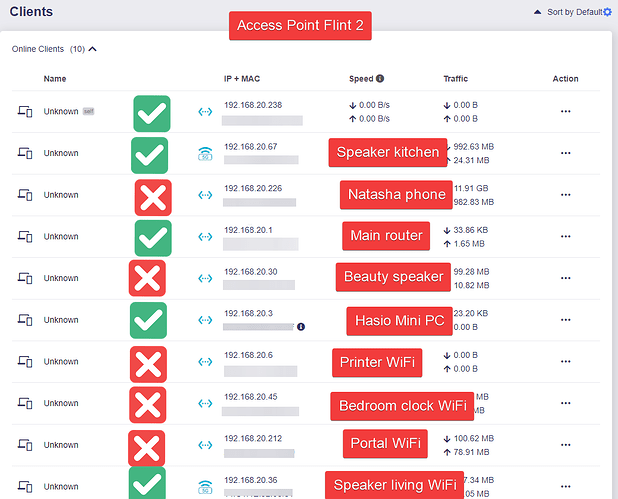Open the Sort by Default settings gear
This screenshot has height=499, width=618.
click(x=607, y=12)
